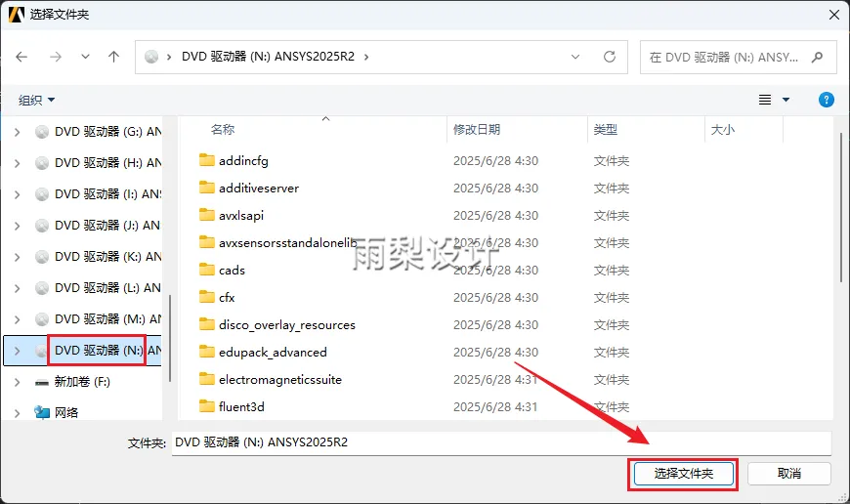Screen dimensions: 850x504
Task: Select the avxsensorsstandalonelib folder icon
Action: pos(206,242)
